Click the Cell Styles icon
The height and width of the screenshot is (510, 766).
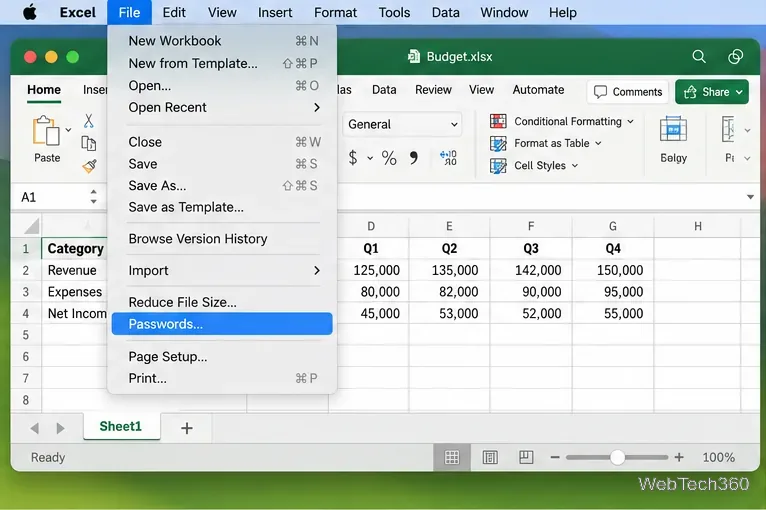498,166
